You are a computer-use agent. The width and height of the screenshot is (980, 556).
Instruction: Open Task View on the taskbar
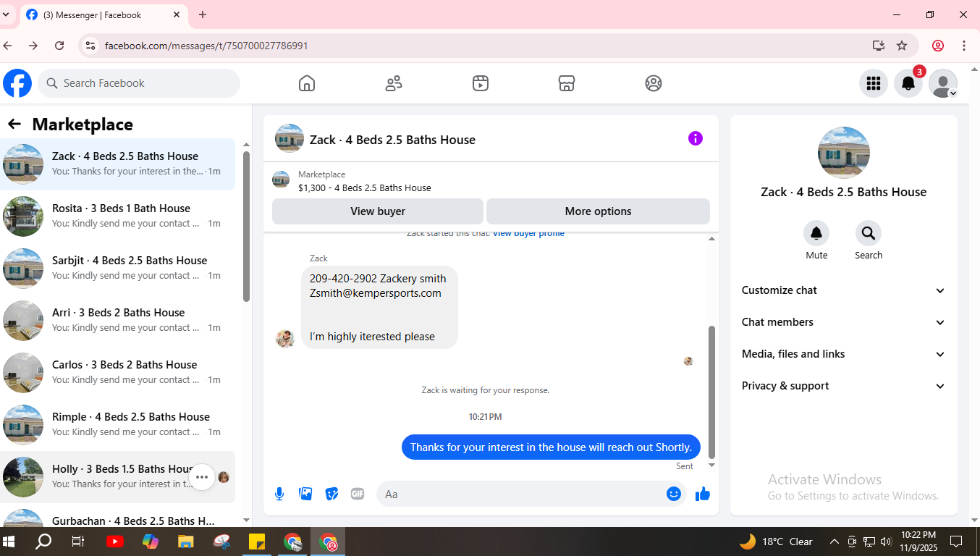pyautogui.click(x=78, y=542)
